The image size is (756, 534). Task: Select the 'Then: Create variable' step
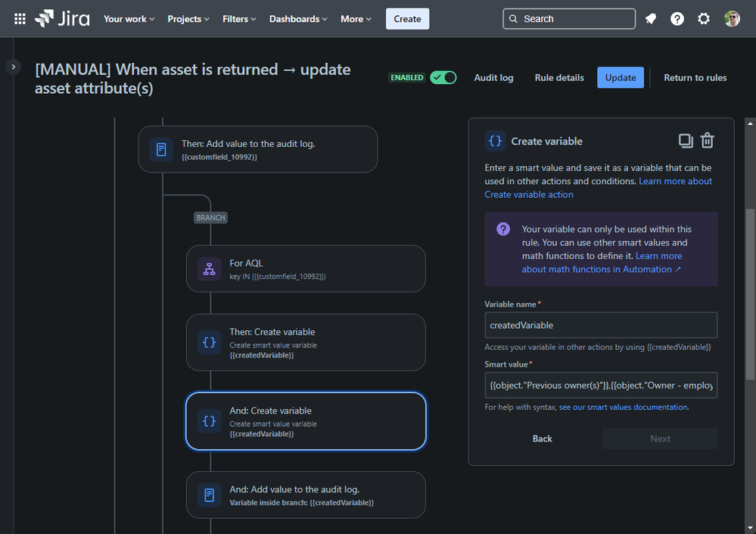306,342
